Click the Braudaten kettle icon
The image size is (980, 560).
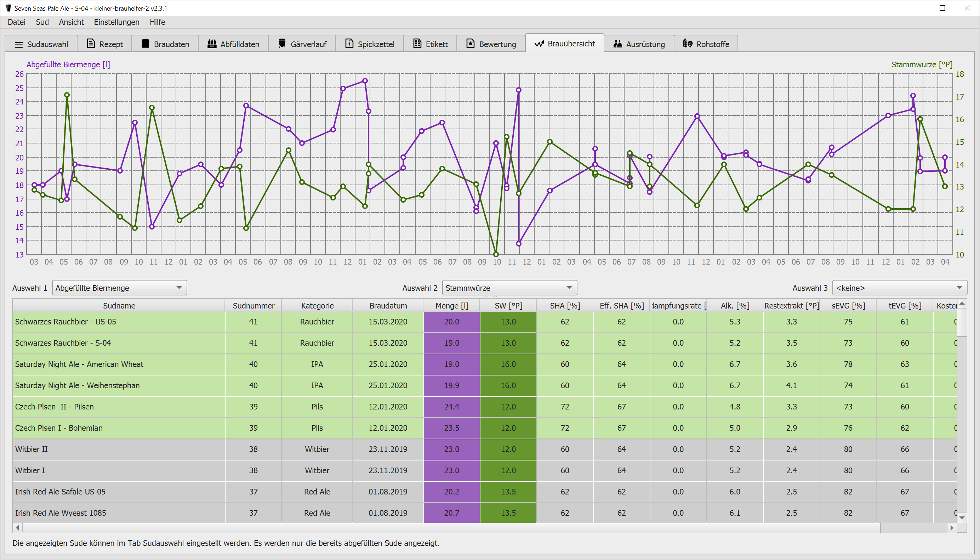pos(145,44)
